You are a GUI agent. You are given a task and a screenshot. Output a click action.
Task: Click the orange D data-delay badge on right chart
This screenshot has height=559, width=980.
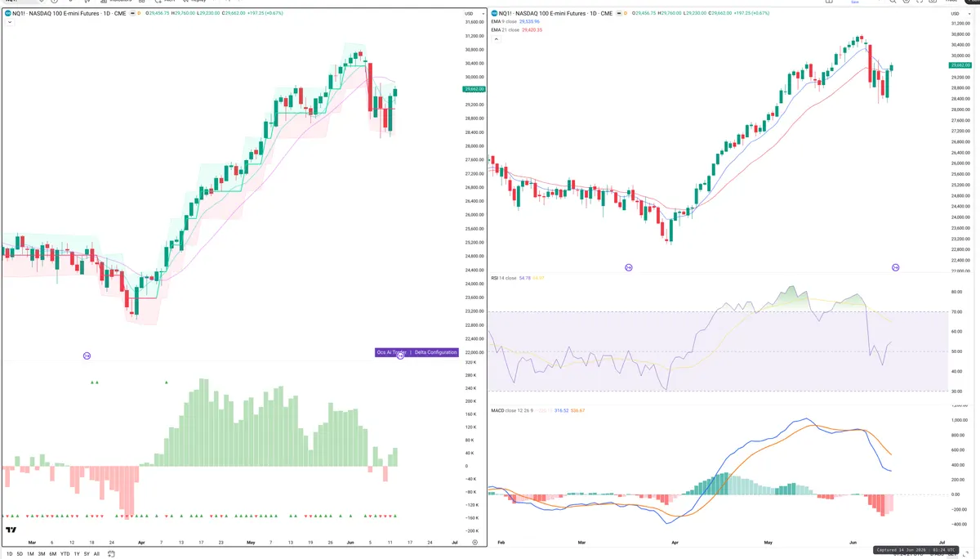point(626,14)
